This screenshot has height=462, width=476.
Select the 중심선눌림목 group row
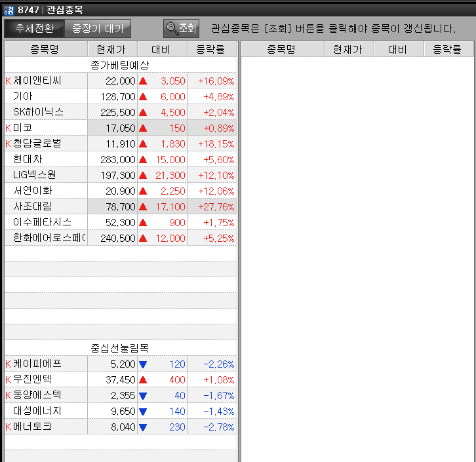121,348
